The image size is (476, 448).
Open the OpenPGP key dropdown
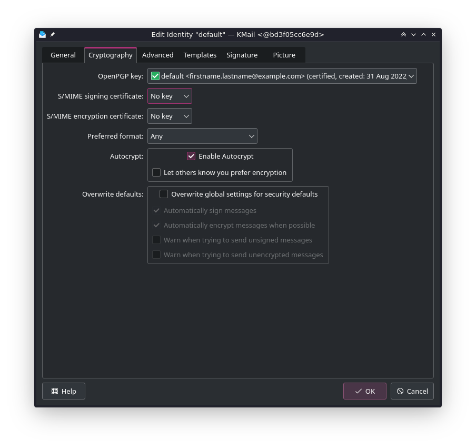click(282, 76)
